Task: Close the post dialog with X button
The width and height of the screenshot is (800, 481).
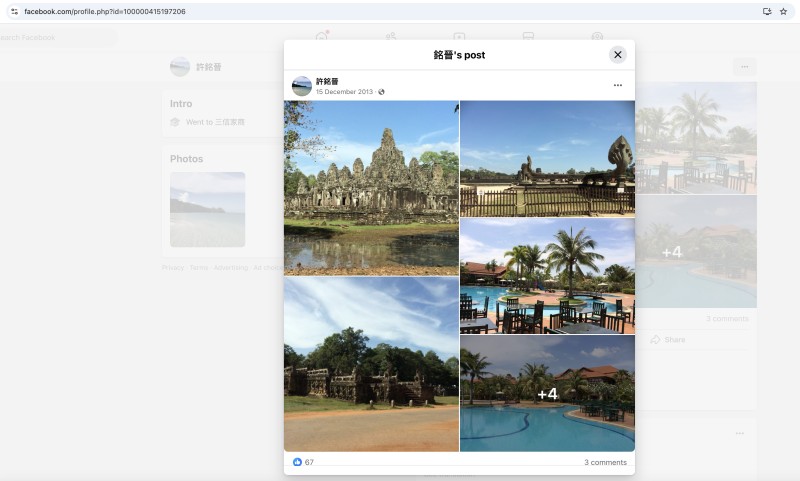Action: point(617,55)
